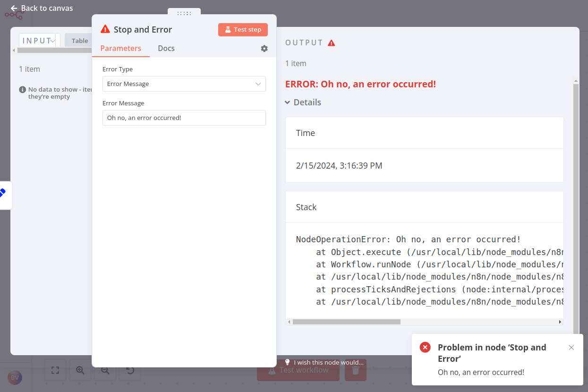Screen dimensions: 588x392
Task: Reset the canvas zoom with the reset icon
Action: (130, 370)
